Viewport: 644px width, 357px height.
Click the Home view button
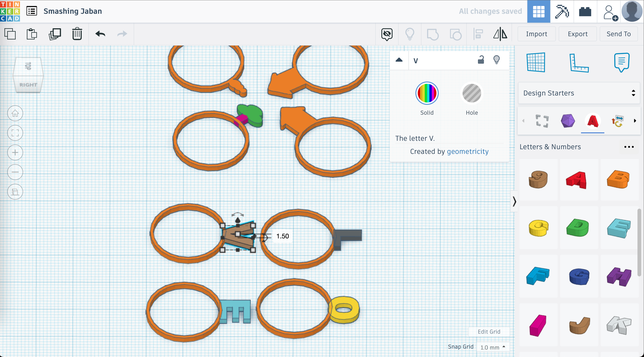click(15, 113)
